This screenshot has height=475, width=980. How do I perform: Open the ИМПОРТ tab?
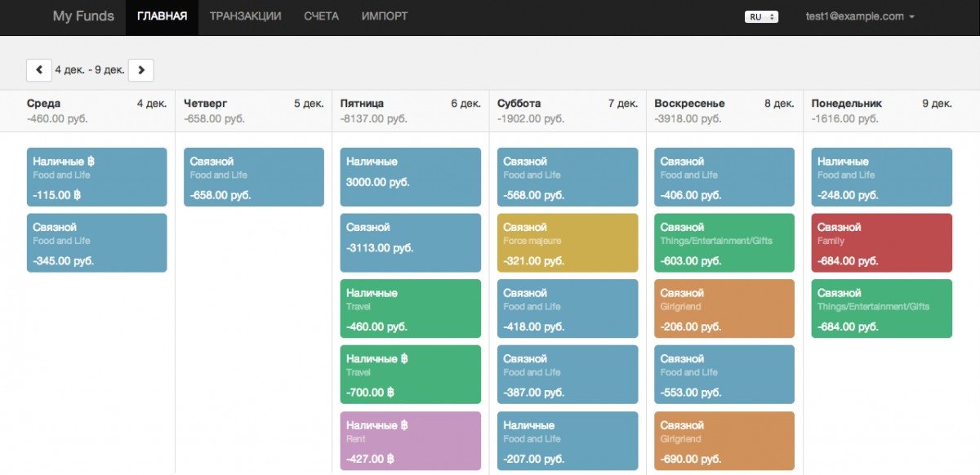tap(385, 17)
